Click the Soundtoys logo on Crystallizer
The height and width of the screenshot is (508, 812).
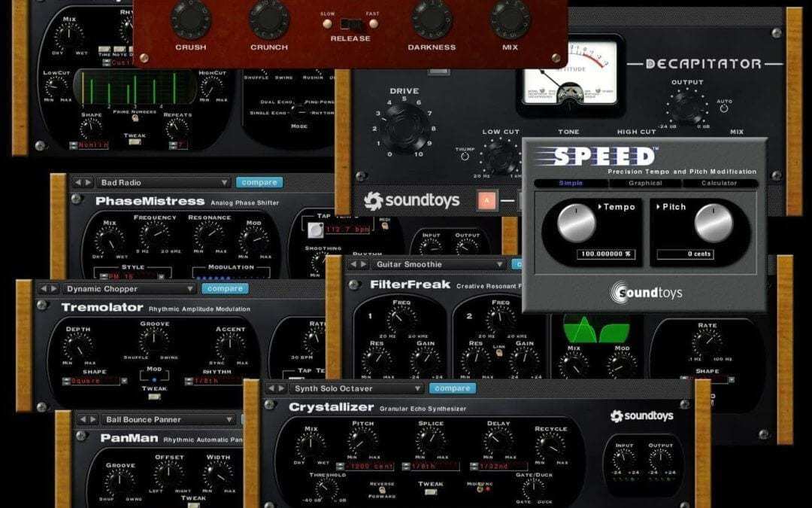[641, 415]
